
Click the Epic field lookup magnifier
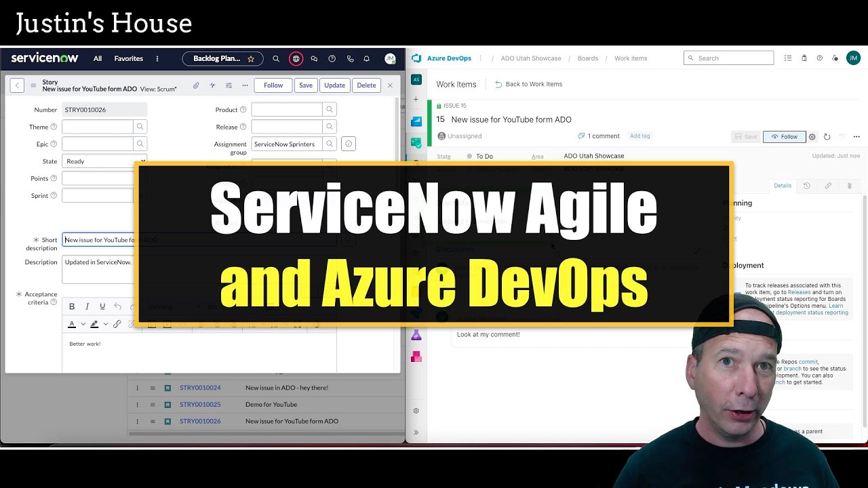tap(140, 144)
